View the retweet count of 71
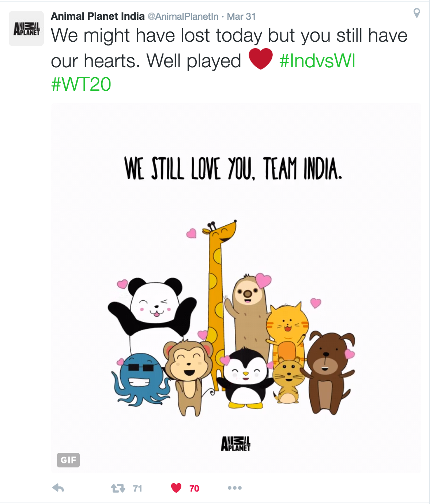 point(137,488)
